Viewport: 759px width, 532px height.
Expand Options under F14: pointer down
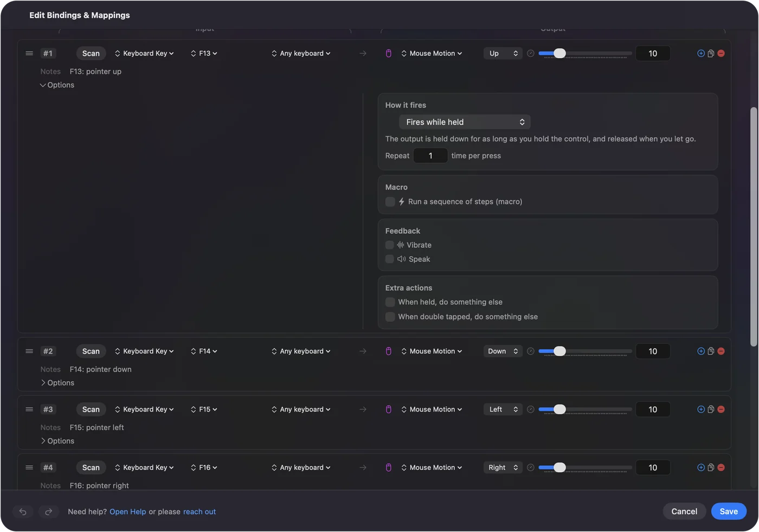57,382
